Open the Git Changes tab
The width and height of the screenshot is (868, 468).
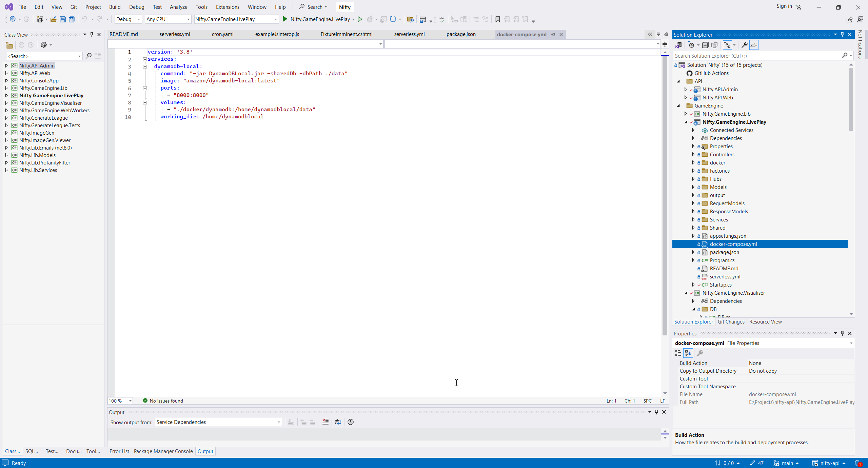(x=731, y=321)
